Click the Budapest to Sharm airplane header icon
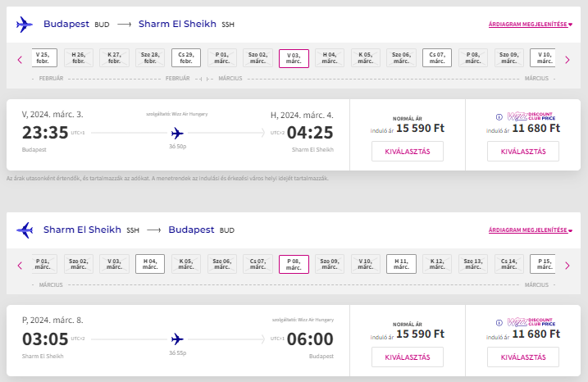This screenshot has height=382, width=588. tap(25, 25)
